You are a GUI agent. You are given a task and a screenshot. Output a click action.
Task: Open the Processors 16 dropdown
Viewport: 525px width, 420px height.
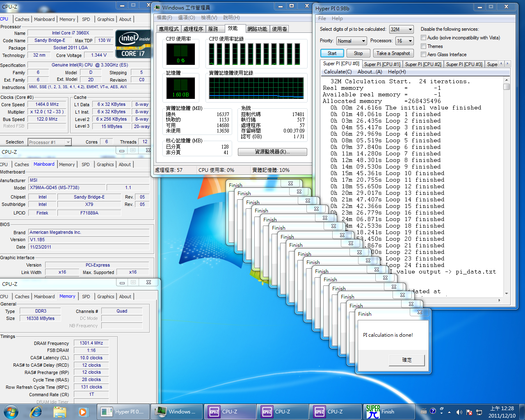point(404,41)
